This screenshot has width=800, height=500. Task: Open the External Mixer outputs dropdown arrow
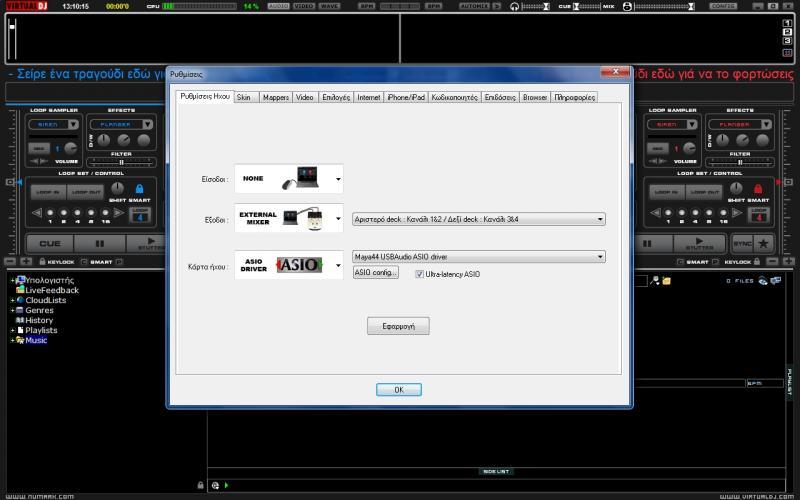(x=338, y=219)
